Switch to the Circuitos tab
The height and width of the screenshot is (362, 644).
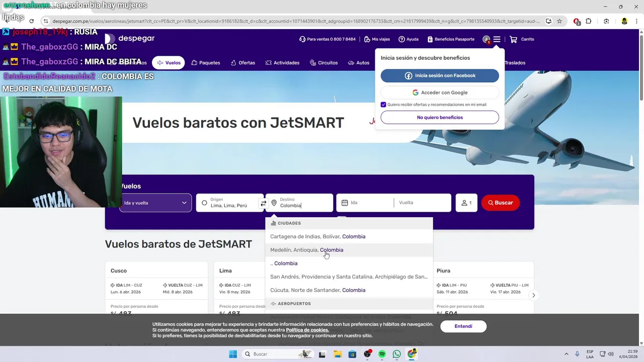(x=324, y=63)
